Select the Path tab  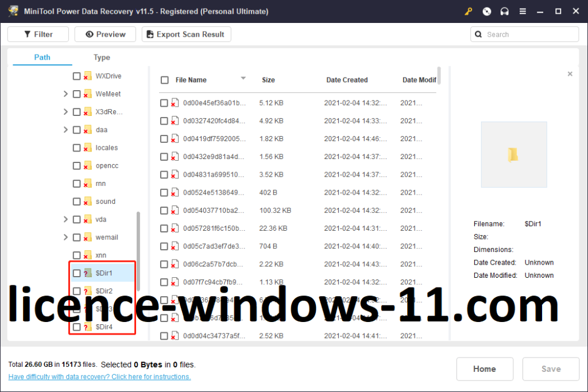point(42,57)
